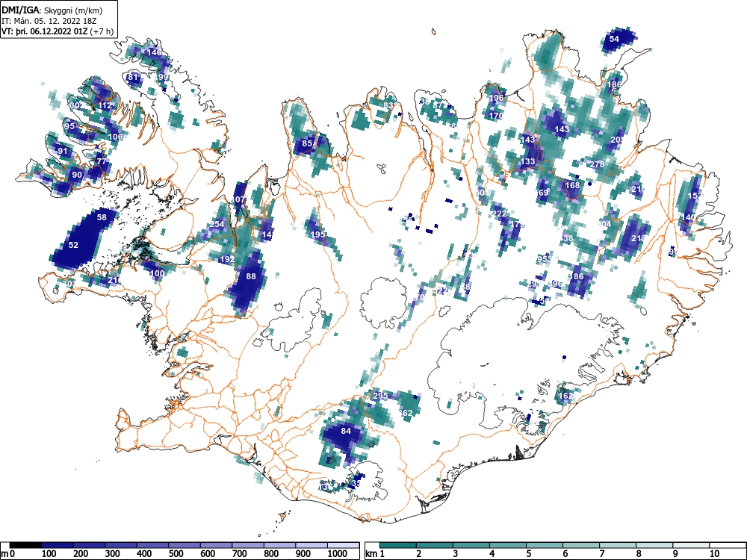Click the '91' visibility value
The height and width of the screenshot is (560, 747).
coord(63,151)
